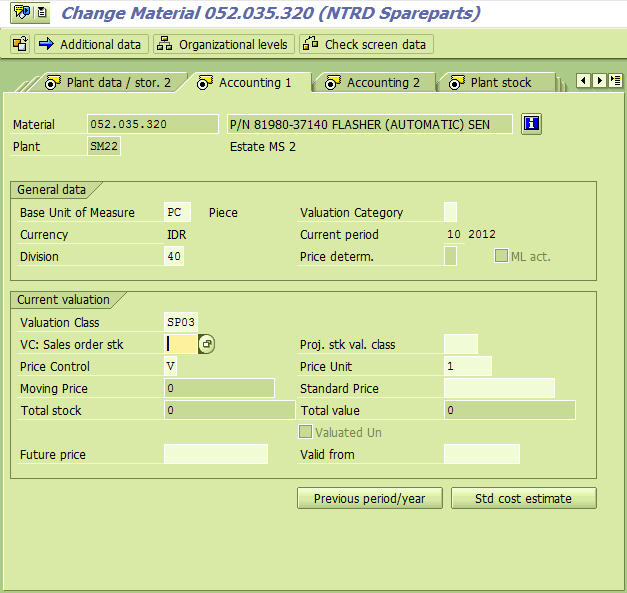This screenshot has height=593, width=627.
Task: Open search help for VC: Sales order stk
Action: (x=206, y=344)
